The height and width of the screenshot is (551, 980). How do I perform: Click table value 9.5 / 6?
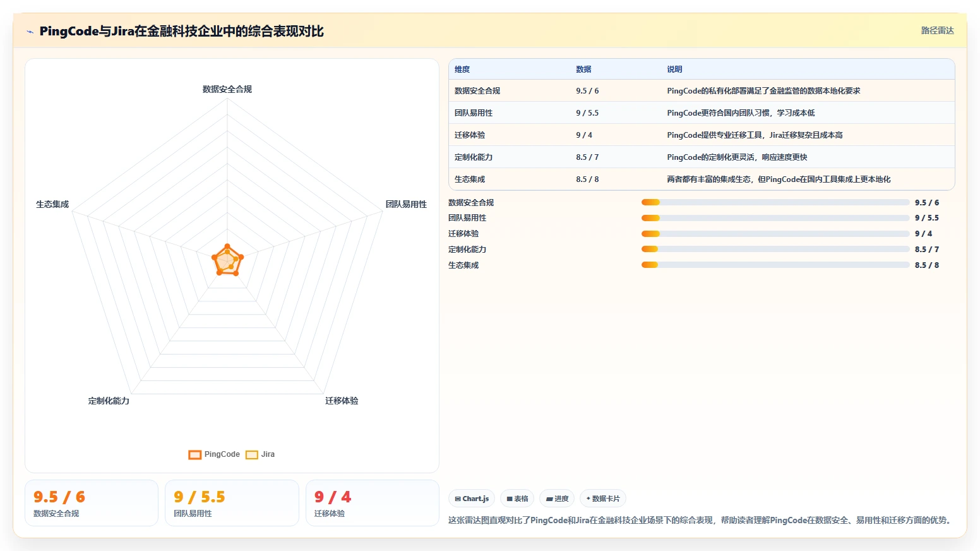(x=587, y=91)
